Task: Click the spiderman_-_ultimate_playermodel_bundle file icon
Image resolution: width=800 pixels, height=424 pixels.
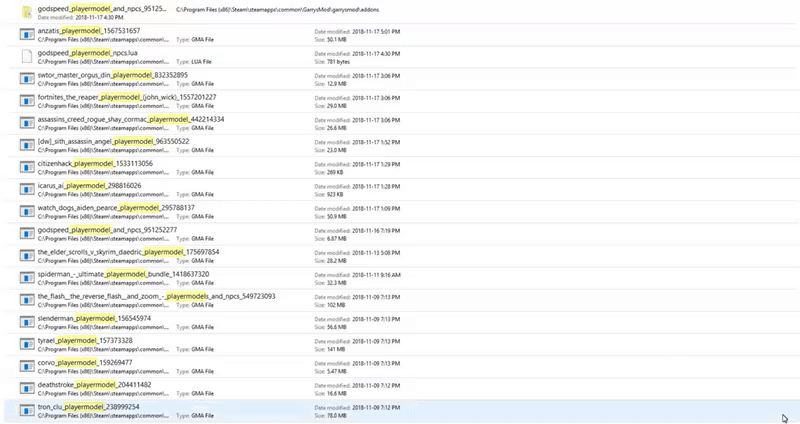Action: coord(27,278)
